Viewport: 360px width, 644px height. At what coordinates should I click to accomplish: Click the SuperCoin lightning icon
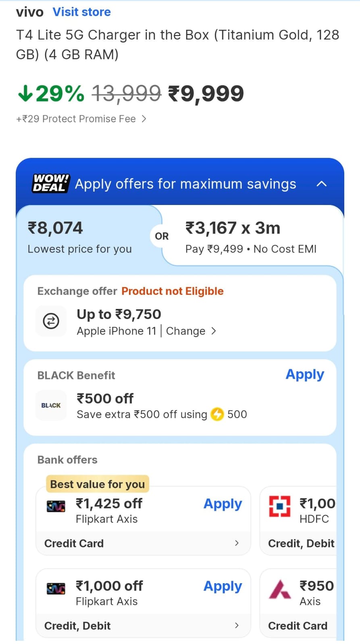pos(217,414)
